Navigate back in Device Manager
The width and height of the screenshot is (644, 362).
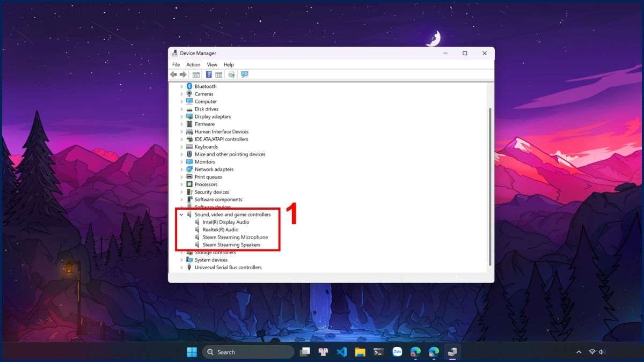pyautogui.click(x=173, y=74)
